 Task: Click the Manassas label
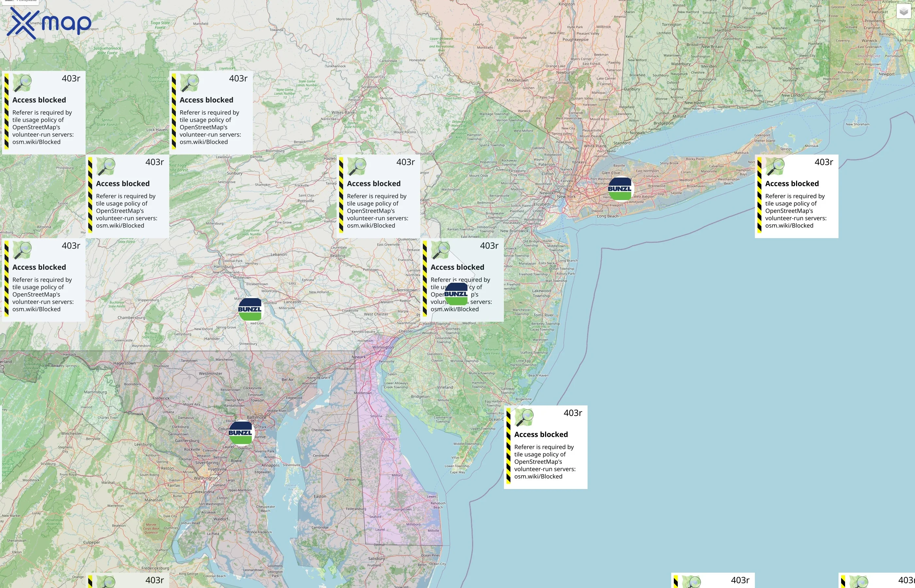[x=154, y=500]
